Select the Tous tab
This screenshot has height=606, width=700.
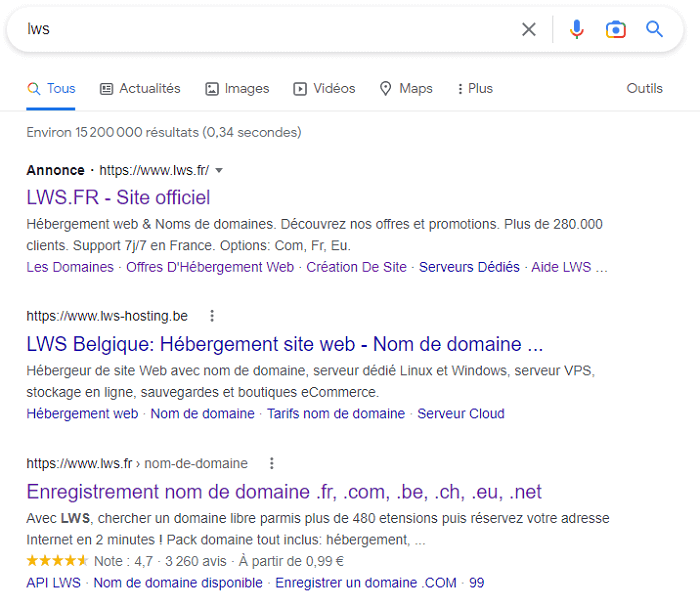51,88
